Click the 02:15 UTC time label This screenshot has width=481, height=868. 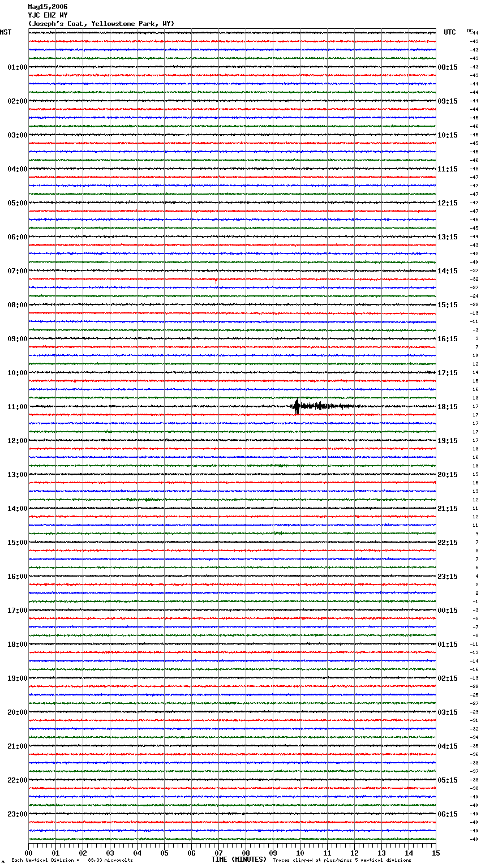[448, 678]
